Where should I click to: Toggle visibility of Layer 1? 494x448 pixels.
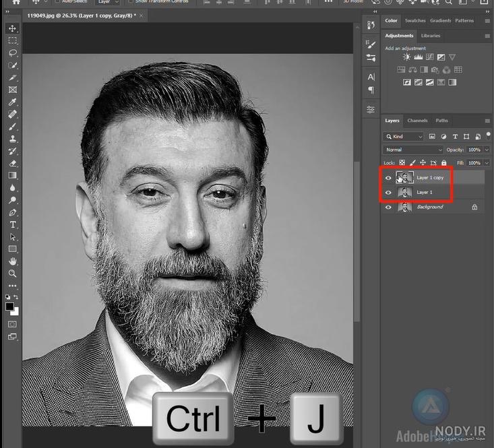coord(388,193)
